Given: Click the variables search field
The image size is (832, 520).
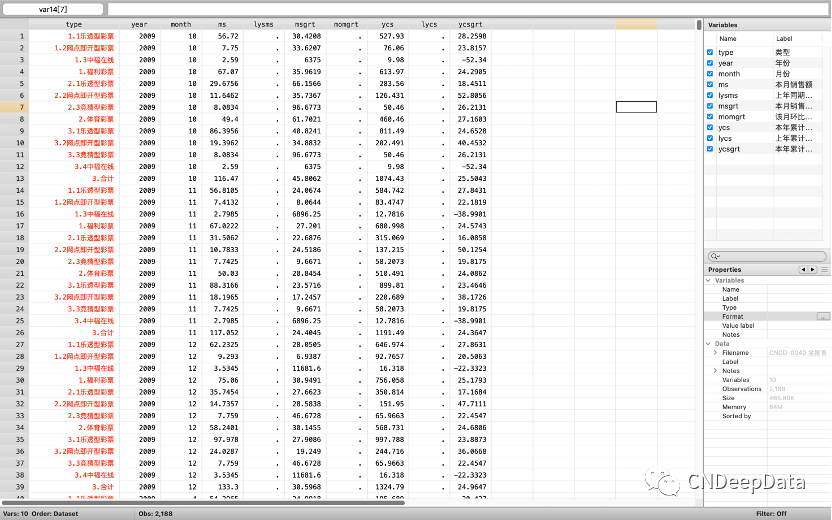Looking at the screenshot, I should click(x=767, y=256).
